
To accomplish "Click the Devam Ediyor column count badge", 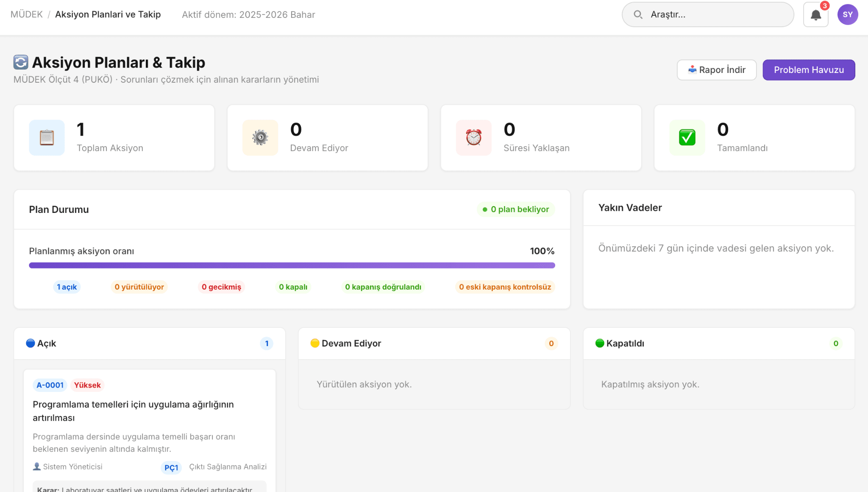I will click(551, 344).
